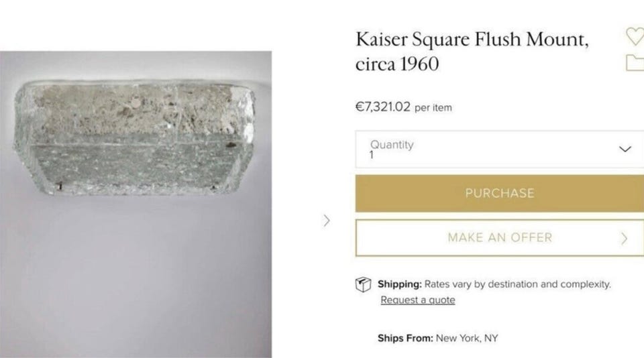
Task: Click the bold Shipping: label
Action: 399,284
